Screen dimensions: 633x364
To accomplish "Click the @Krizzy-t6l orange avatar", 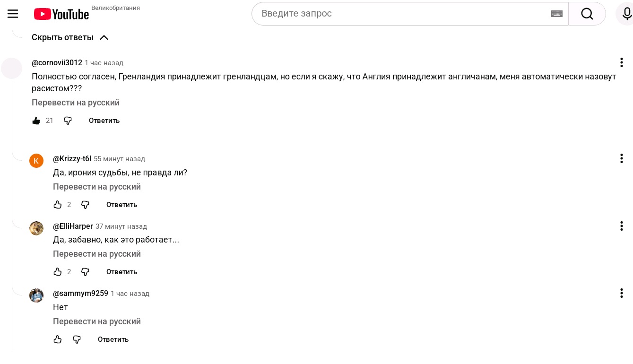I will click(36, 161).
